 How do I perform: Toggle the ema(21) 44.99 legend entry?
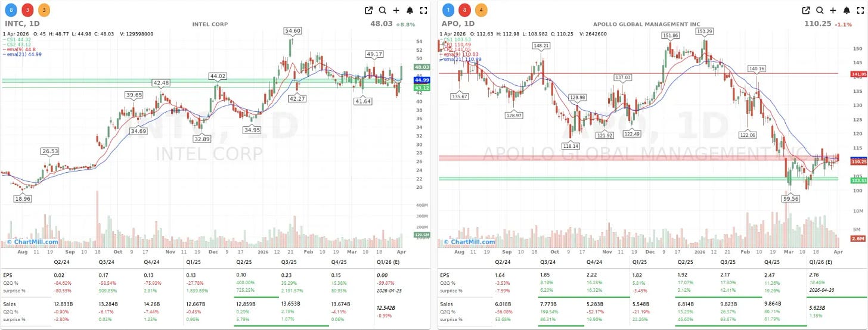click(21, 55)
